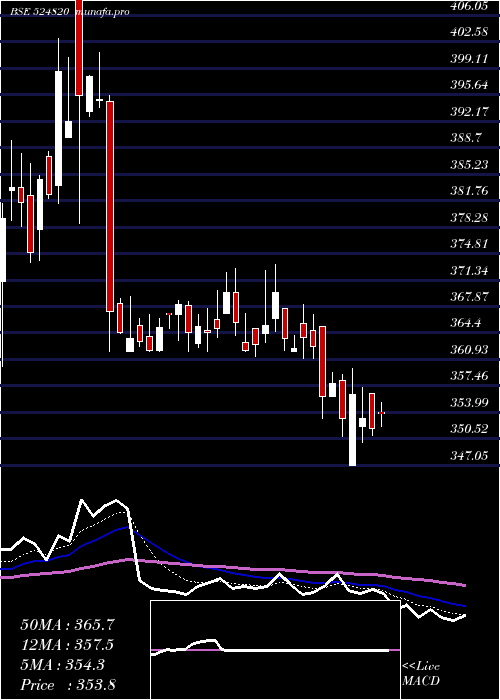
Task: Click the tall red candle falling from 395 to 367
Action: tap(110, 206)
